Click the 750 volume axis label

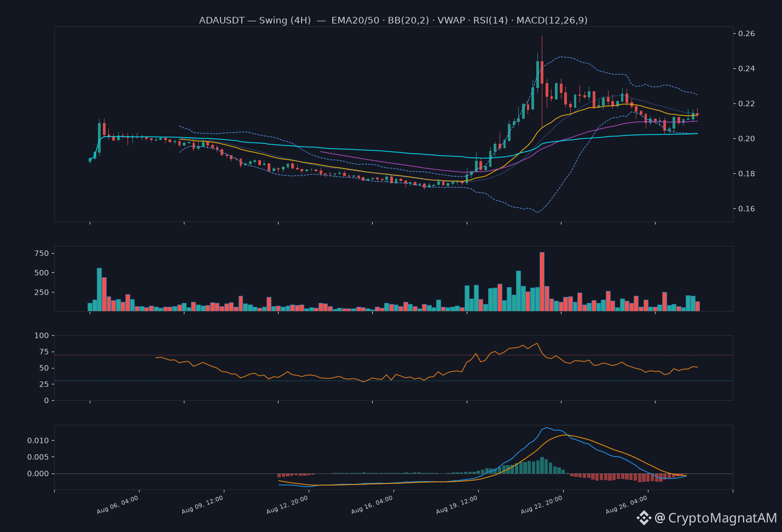(42, 254)
